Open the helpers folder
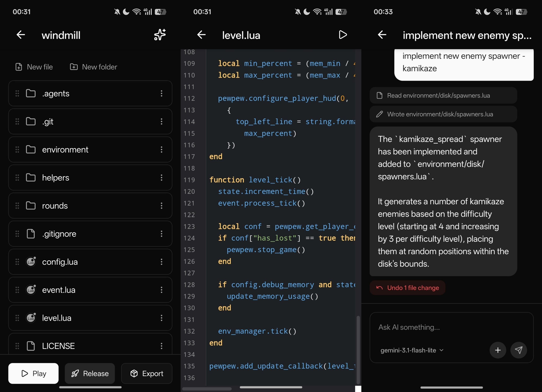Image resolution: width=542 pixels, height=392 pixels. click(x=90, y=178)
